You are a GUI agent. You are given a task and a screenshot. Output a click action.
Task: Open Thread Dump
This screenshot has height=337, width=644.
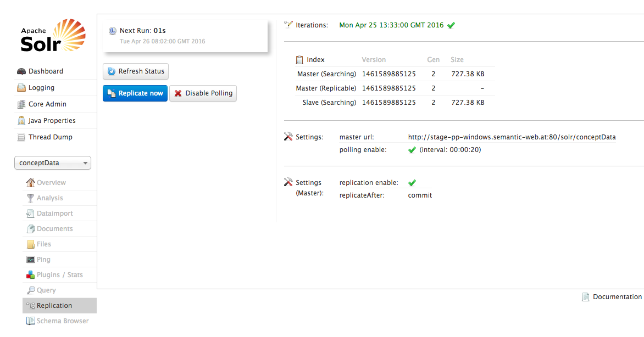[x=50, y=137]
